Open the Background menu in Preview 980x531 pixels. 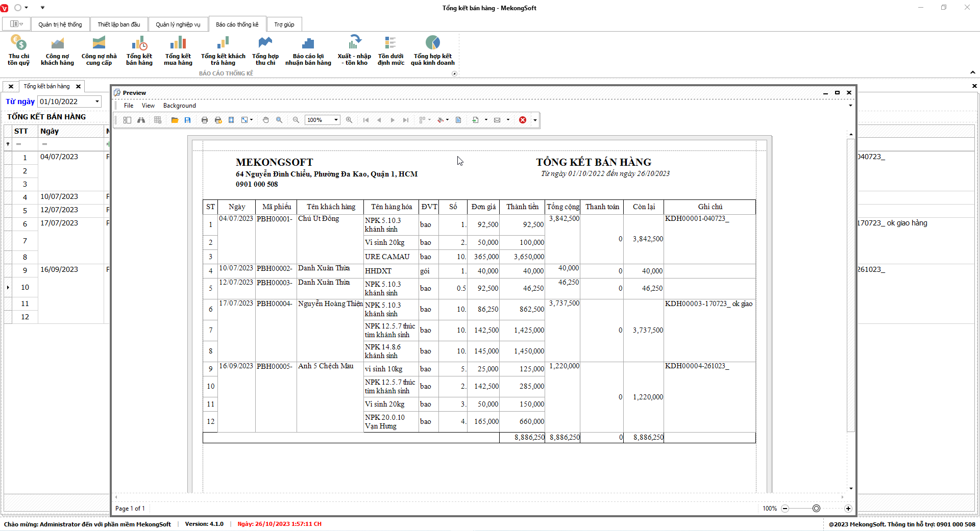(179, 106)
